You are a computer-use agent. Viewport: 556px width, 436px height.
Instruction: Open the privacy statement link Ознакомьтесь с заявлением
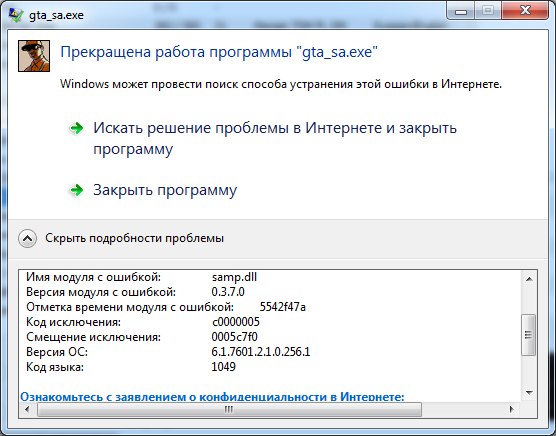click(212, 397)
